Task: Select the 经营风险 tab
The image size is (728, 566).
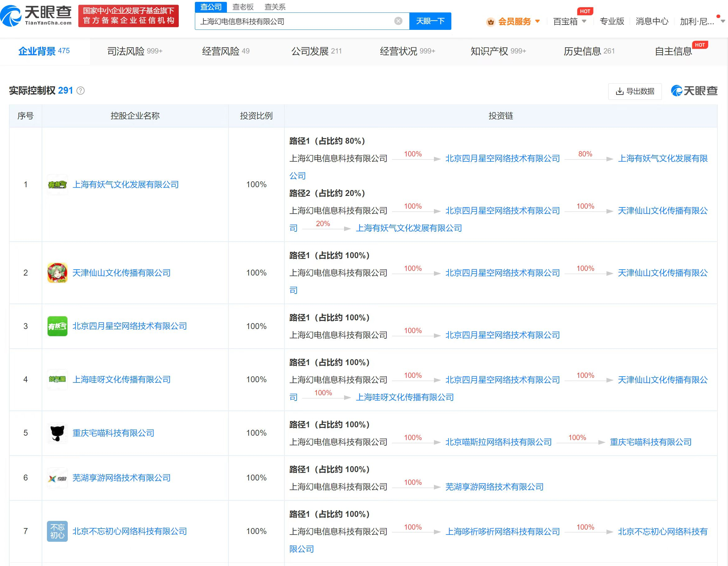Action: coord(226,51)
